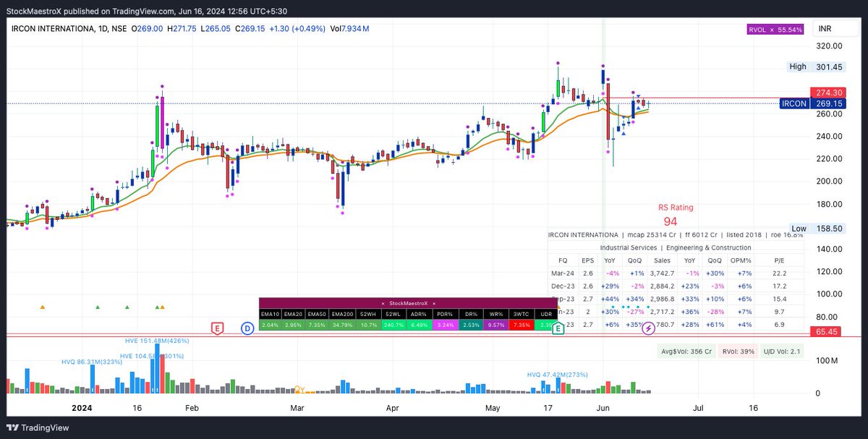
Task: Click the green E earnings marker
Action: tap(558, 329)
